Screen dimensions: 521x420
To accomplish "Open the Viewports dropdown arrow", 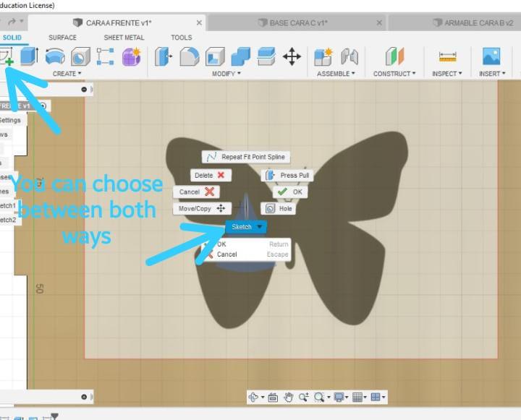I will point(384,397).
